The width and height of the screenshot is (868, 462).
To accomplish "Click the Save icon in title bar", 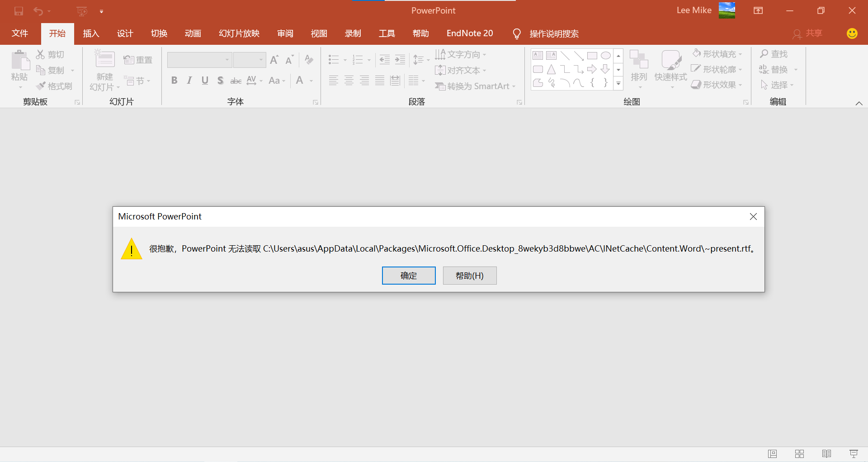I will click(19, 11).
